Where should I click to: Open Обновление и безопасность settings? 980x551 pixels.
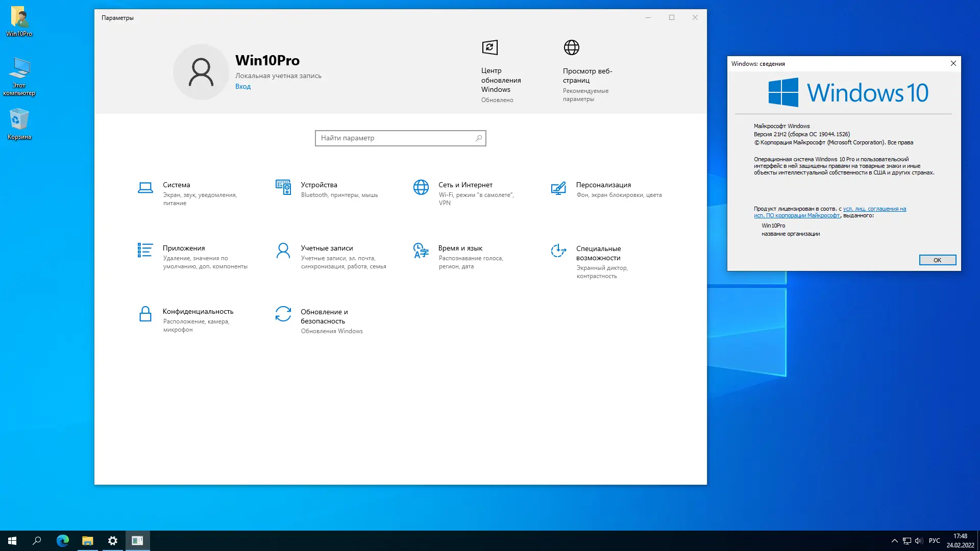click(324, 316)
